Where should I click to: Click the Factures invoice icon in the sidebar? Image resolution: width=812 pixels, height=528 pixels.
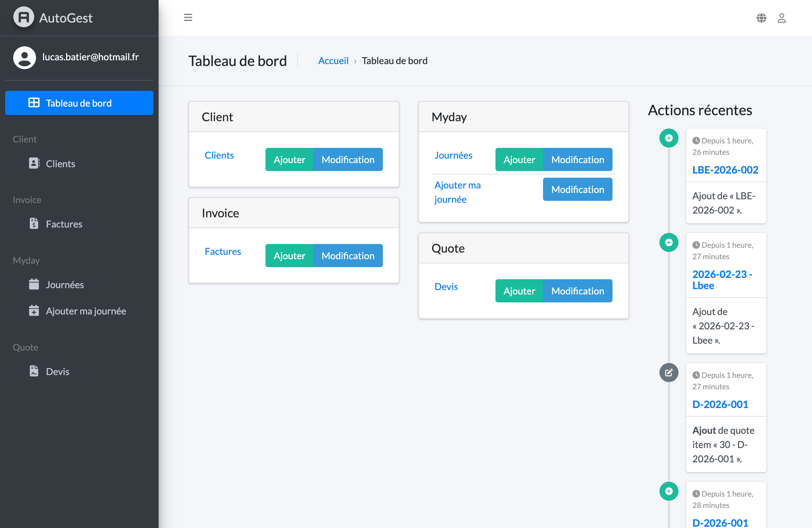pyautogui.click(x=34, y=224)
